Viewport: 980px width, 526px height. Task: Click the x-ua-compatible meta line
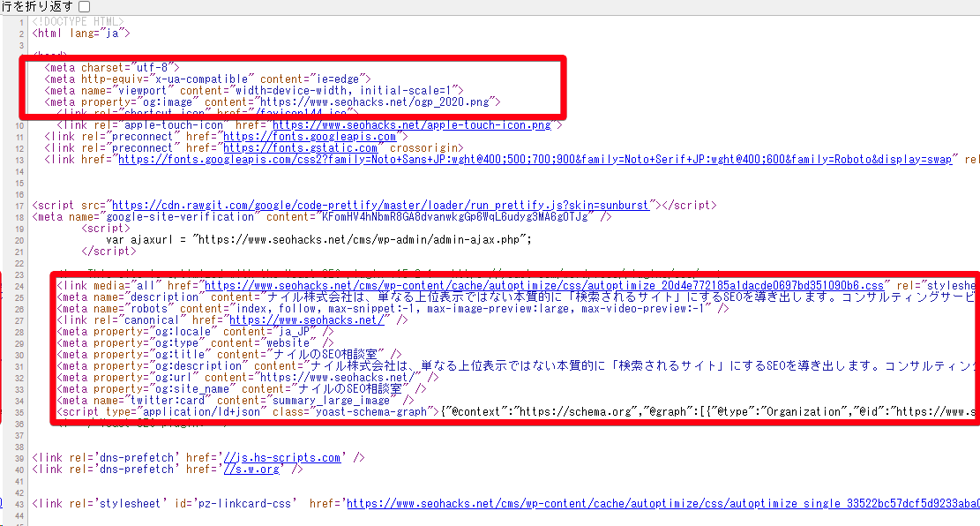point(207,79)
